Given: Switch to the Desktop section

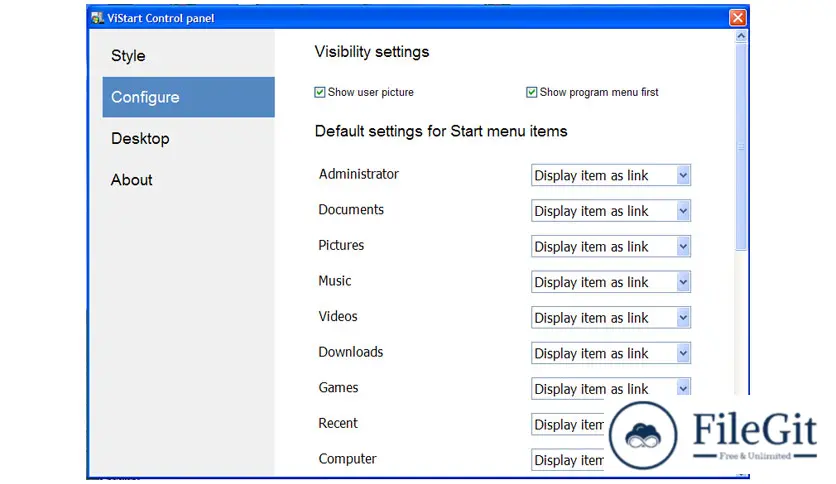Looking at the screenshot, I should [x=140, y=139].
